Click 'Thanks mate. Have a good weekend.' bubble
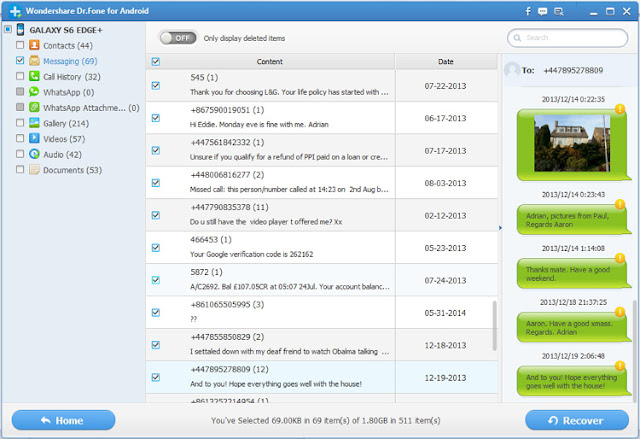This screenshot has width=640, height=439. click(572, 274)
